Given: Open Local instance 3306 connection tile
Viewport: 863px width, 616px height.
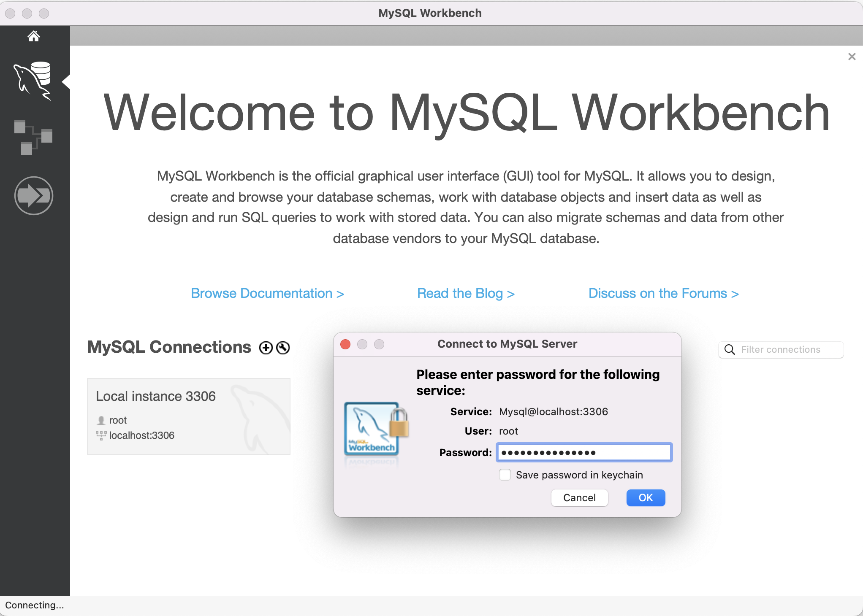Looking at the screenshot, I should coord(189,416).
